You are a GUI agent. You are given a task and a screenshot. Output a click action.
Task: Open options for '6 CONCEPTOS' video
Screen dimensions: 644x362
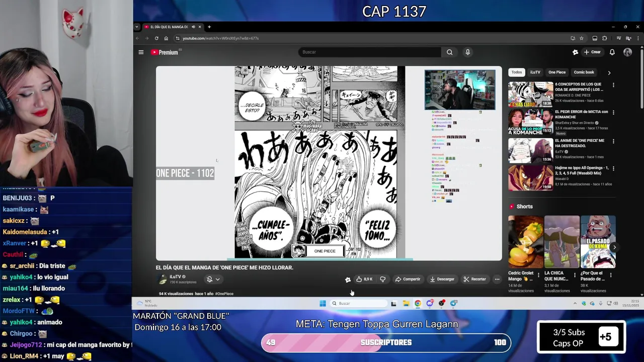613,85
